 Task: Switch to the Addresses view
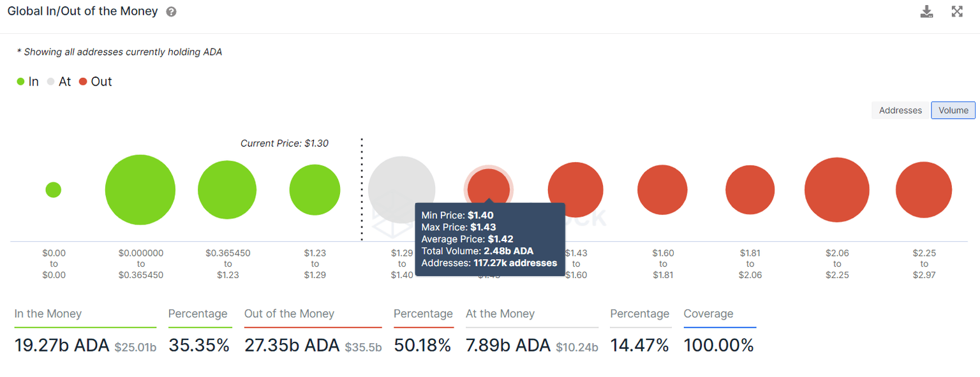click(900, 110)
